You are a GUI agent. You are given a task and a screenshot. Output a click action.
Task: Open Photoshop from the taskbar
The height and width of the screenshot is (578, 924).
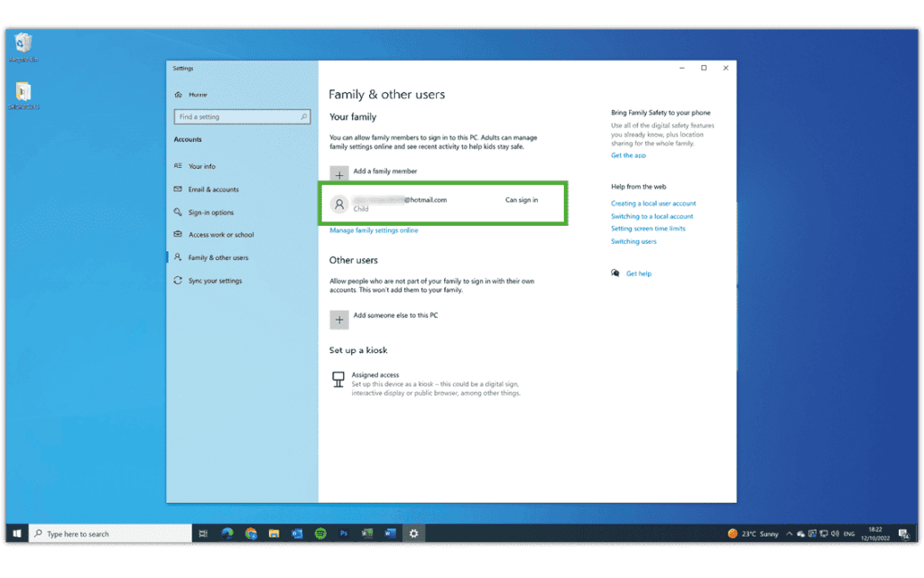[x=344, y=533]
